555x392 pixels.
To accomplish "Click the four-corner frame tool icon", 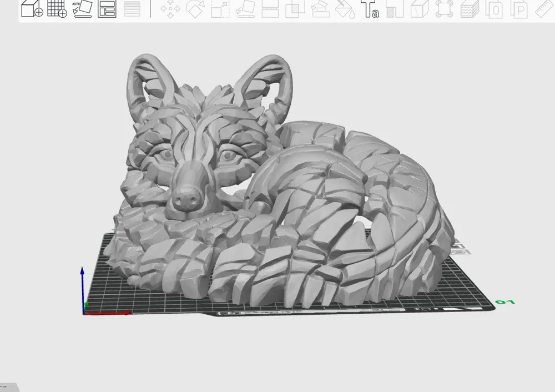I will (444, 8).
